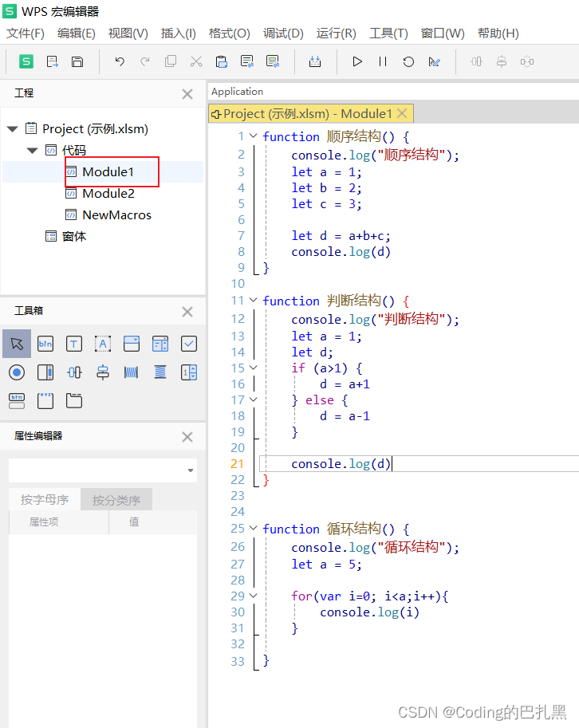Save the macro with the floppy disk icon
The height and width of the screenshot is (728, 579).
[77, 61]
